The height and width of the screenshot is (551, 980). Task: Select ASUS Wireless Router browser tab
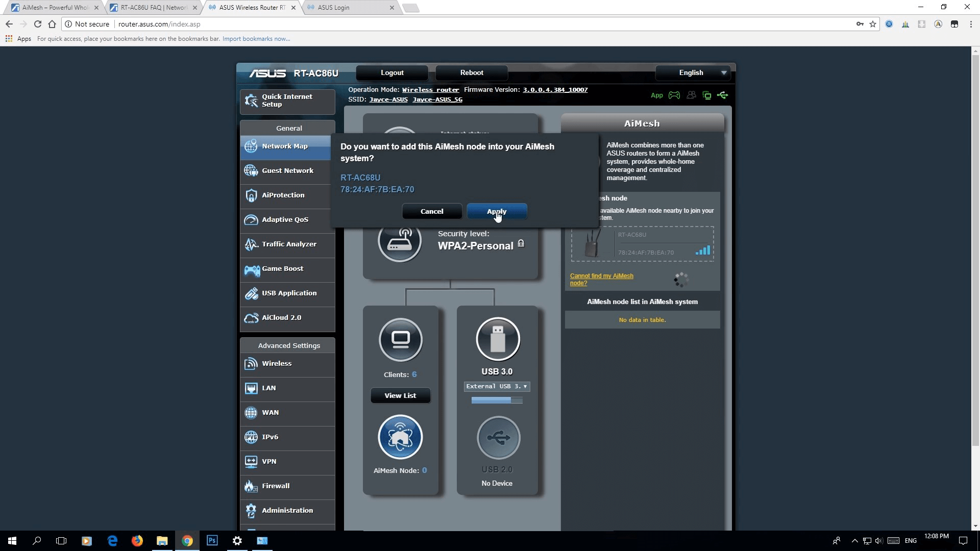(x=252, y=8)
